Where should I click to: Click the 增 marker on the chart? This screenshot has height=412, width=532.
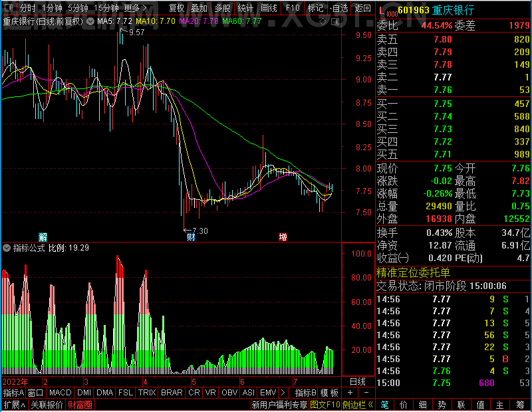click(283, 237)
